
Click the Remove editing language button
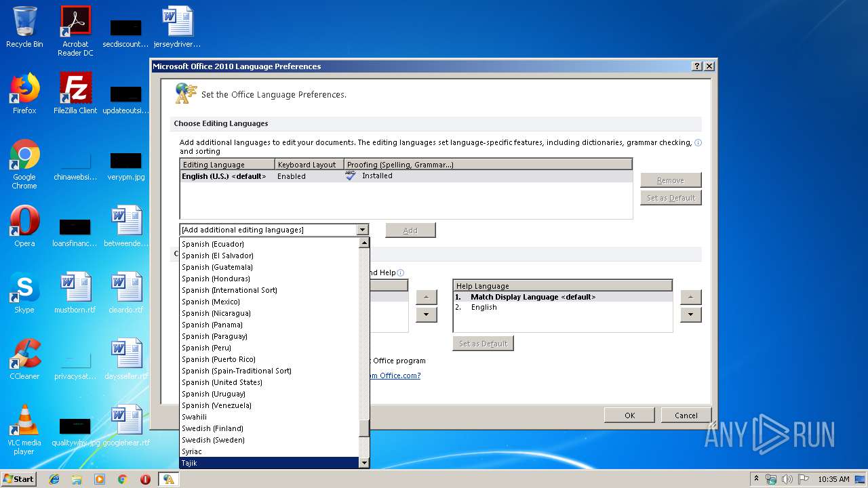671,180
